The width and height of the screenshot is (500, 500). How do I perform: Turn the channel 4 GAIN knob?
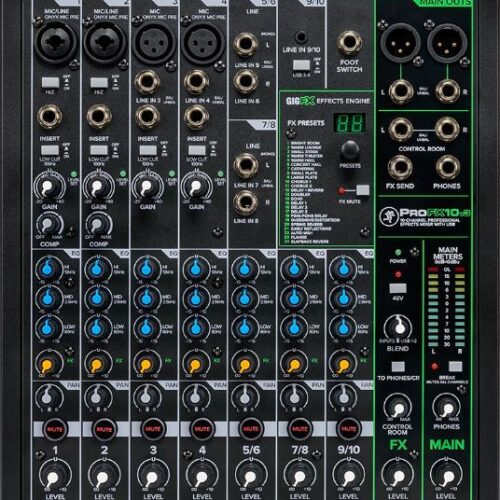[x=196, y=187]
